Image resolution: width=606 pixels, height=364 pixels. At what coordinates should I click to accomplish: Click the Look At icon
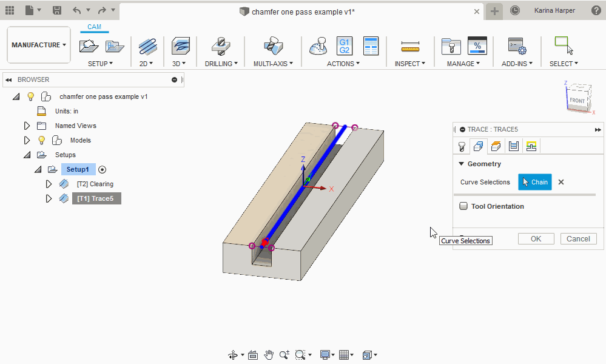[x=253, y=355]
